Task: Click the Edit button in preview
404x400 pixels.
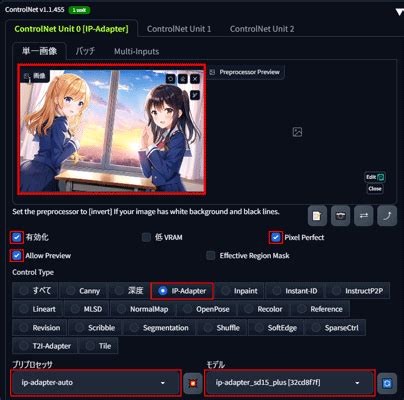Action: point(375,177)
